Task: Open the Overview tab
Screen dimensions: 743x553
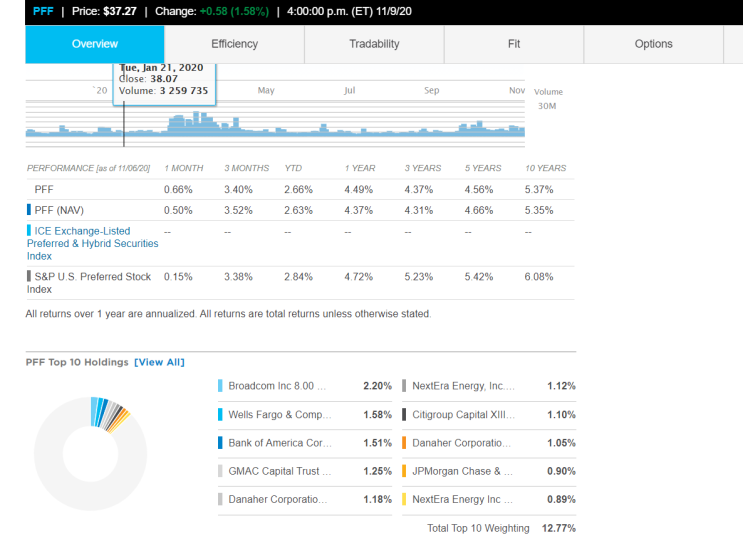Action: coord(95,44)
